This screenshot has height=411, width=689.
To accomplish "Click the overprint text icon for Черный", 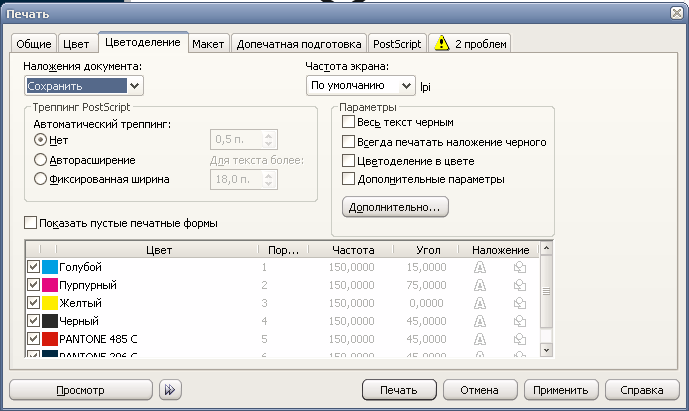I will (x=480, y=321).
